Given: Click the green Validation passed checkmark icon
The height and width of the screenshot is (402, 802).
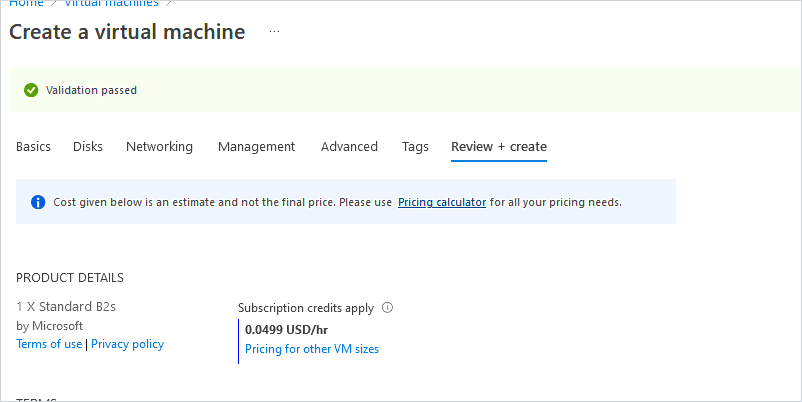Looking at the screenshot, I should click(31, 90).
